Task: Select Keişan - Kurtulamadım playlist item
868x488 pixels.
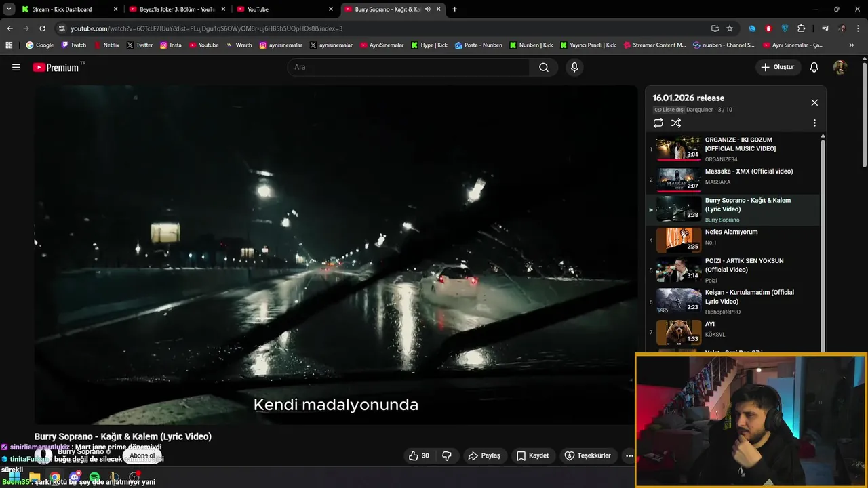Action: pos(749,297)
